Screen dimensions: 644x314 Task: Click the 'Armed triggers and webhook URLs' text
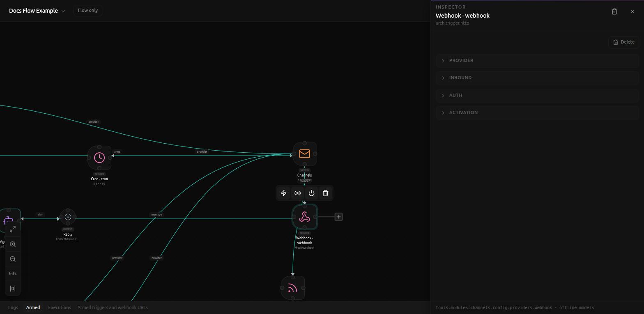pyautogui.click(x=113, y=307)
